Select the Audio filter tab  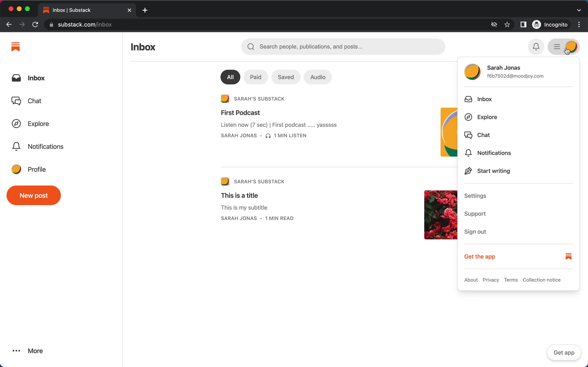[317, 77]
